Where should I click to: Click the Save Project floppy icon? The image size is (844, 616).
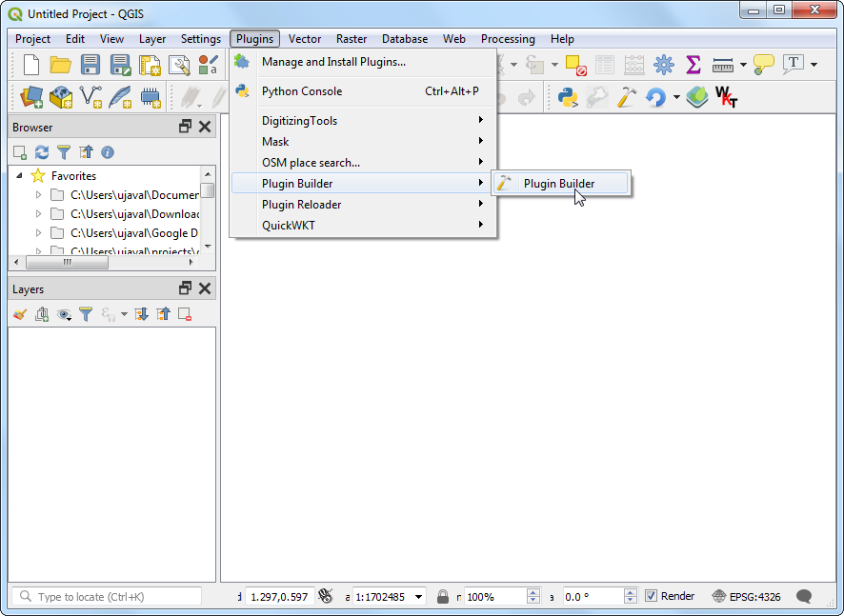(90, 65)
